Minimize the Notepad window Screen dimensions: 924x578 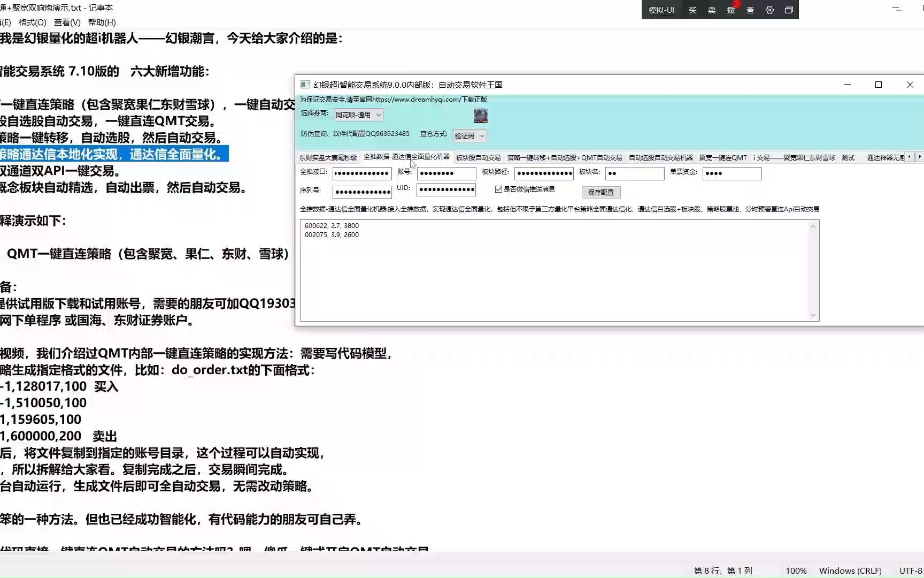pos(897,9)
